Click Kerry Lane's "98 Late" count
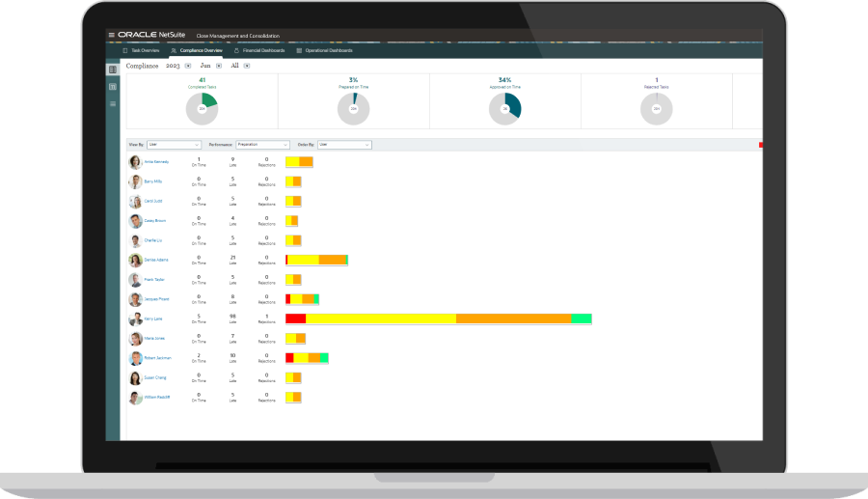868x499 pixels. click(x=232, y=319)
